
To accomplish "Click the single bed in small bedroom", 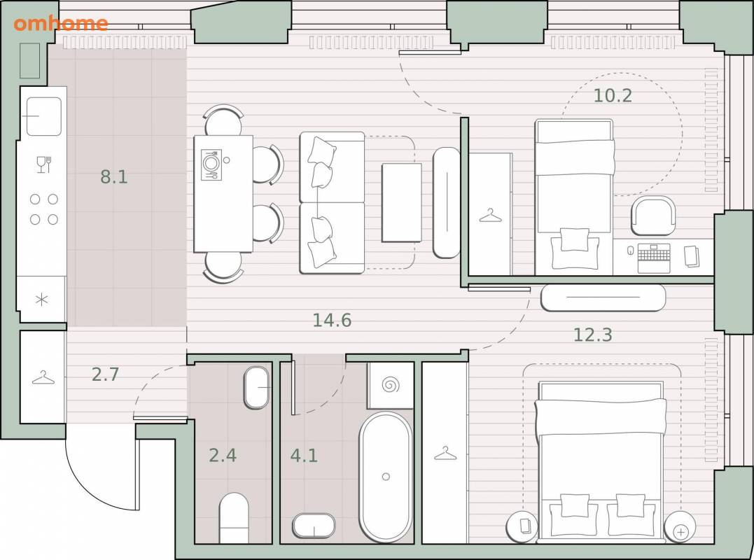I will point(575,197).
